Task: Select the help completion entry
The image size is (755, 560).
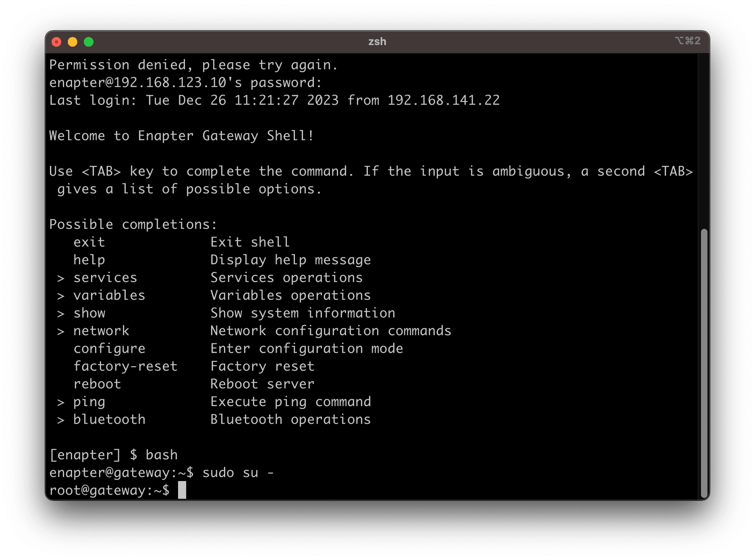Action: point(89,259)
